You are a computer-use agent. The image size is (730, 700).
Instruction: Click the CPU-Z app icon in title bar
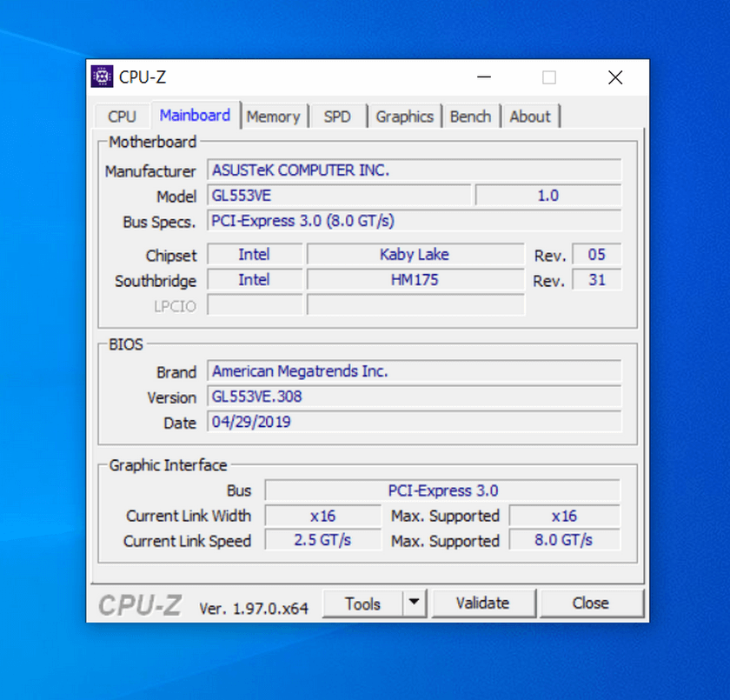click(102, 77)
